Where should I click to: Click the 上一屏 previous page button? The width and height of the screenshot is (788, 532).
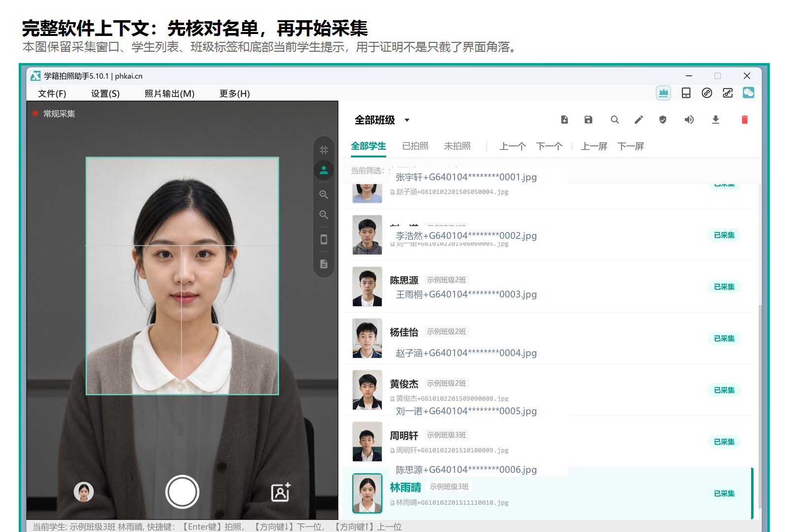[594, 146]
